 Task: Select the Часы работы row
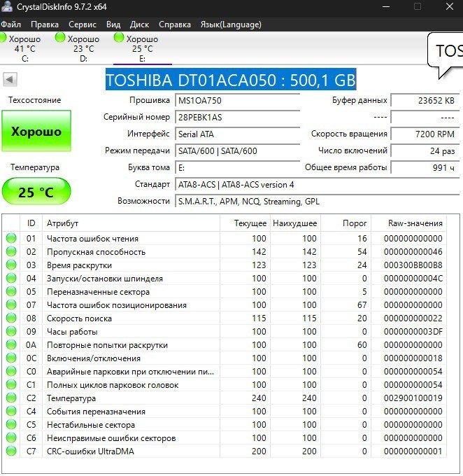pyautogui.click(x=225, y=332)
